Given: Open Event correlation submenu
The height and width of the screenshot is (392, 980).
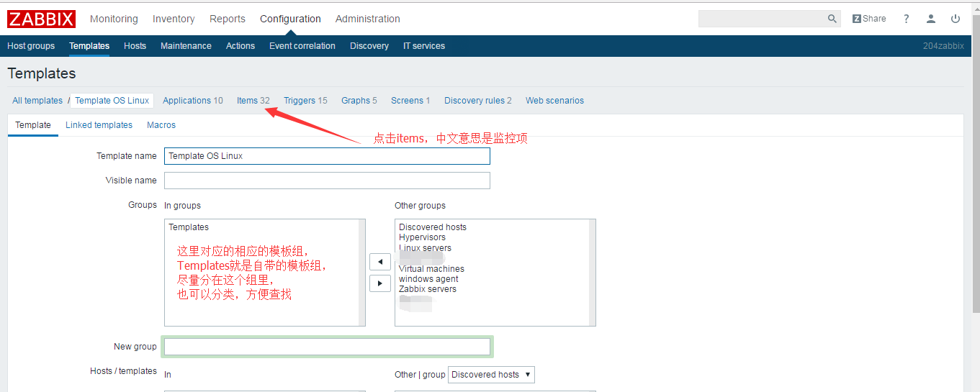Looking at the screenshot, I should [302, 46].
